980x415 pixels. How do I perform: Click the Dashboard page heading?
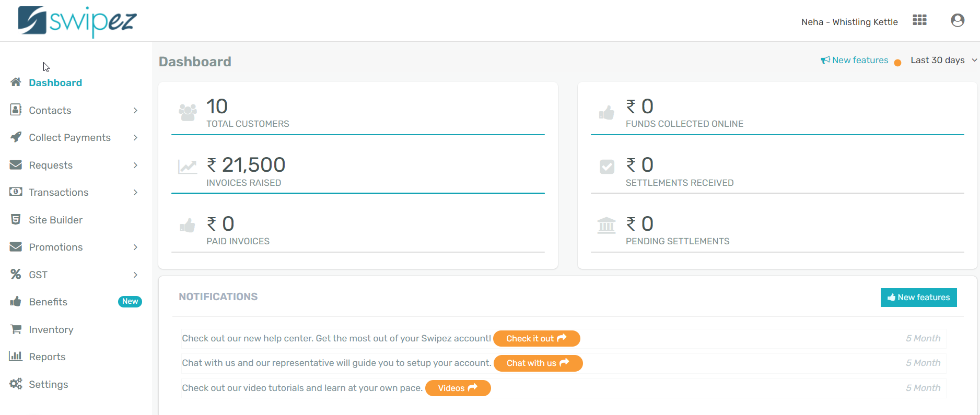195,62
